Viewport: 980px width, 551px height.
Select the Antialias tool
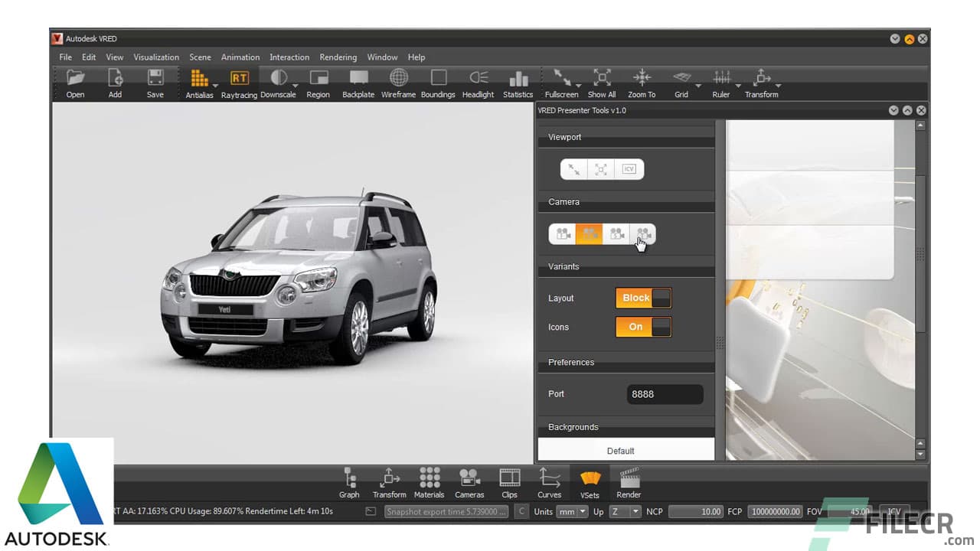tap(199, 80)
